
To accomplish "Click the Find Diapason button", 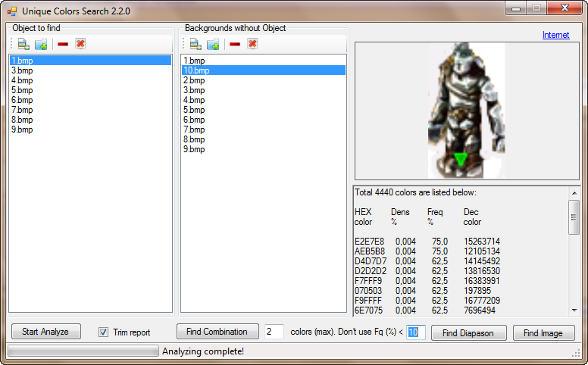I will pos(468,332).
